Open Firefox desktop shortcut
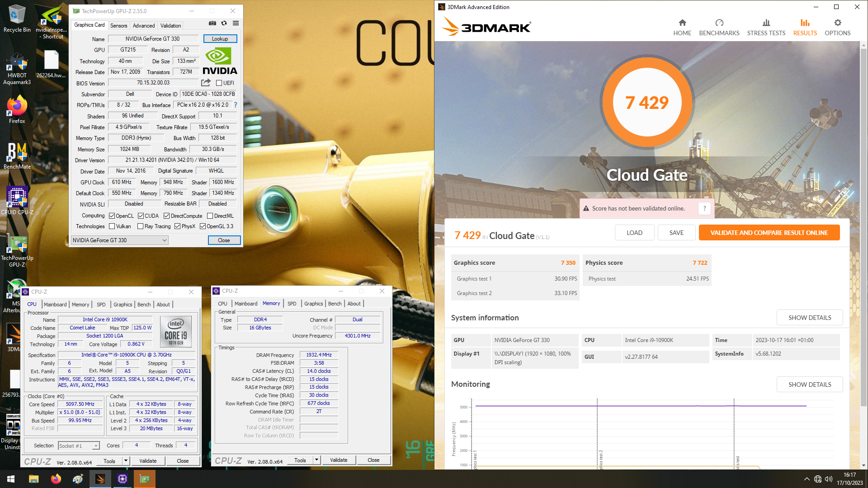 [17, 110]
